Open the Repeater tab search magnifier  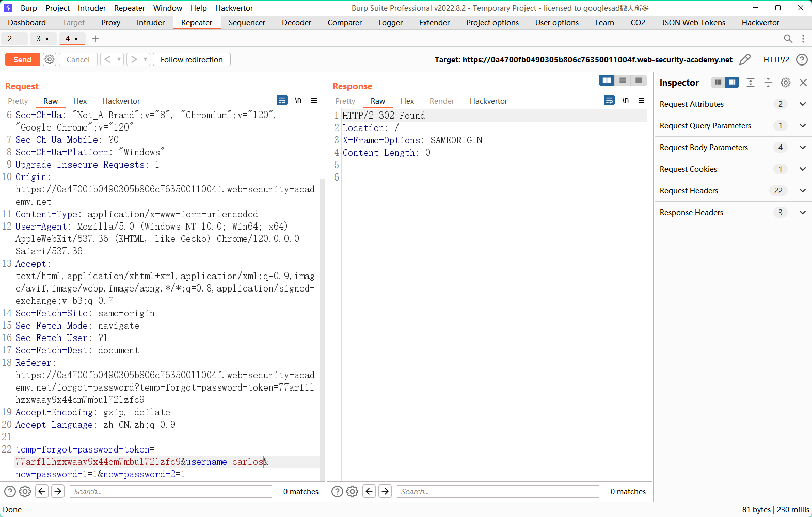788,39
